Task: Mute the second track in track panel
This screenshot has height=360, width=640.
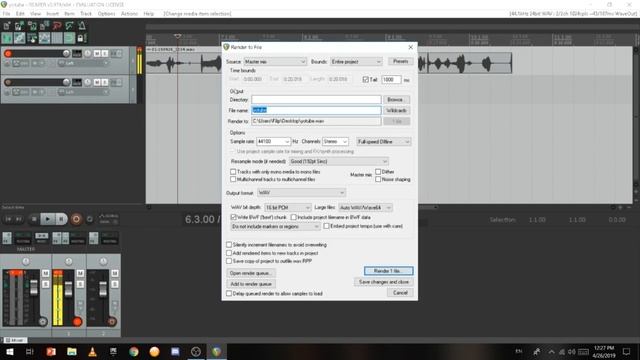Action: coord(97,82)
